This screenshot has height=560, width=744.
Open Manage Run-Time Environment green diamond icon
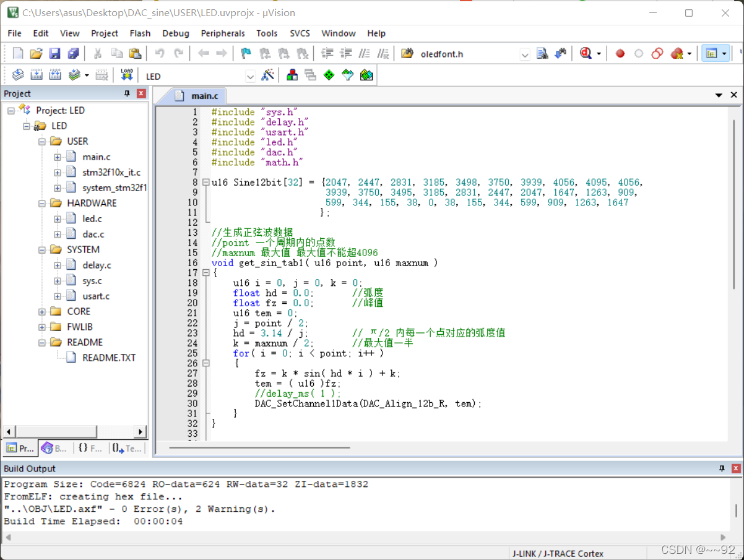(x=329, y=75)
